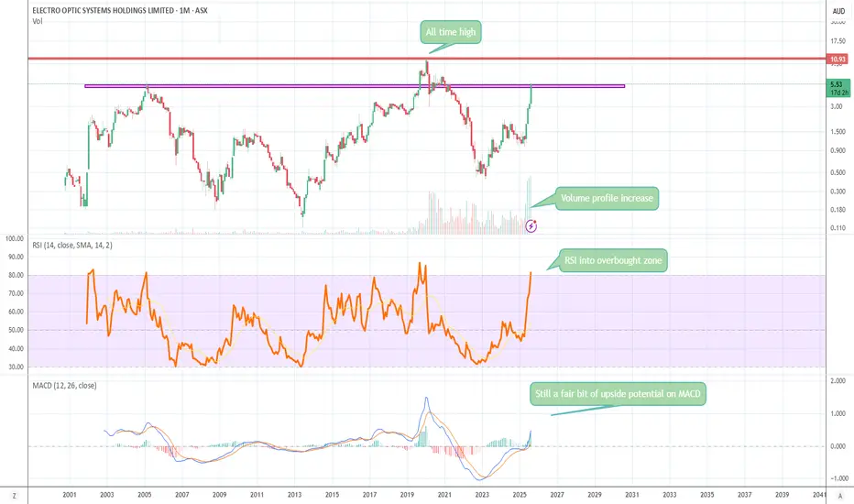Click the 2013 year label
This screenshot has width=854, height=504.
pos(294,495)
